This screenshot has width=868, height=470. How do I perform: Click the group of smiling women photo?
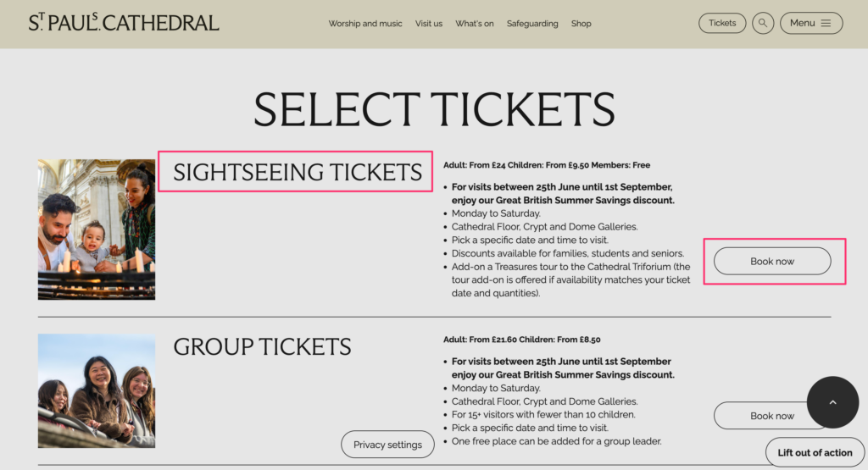click(x=97, y=390)
